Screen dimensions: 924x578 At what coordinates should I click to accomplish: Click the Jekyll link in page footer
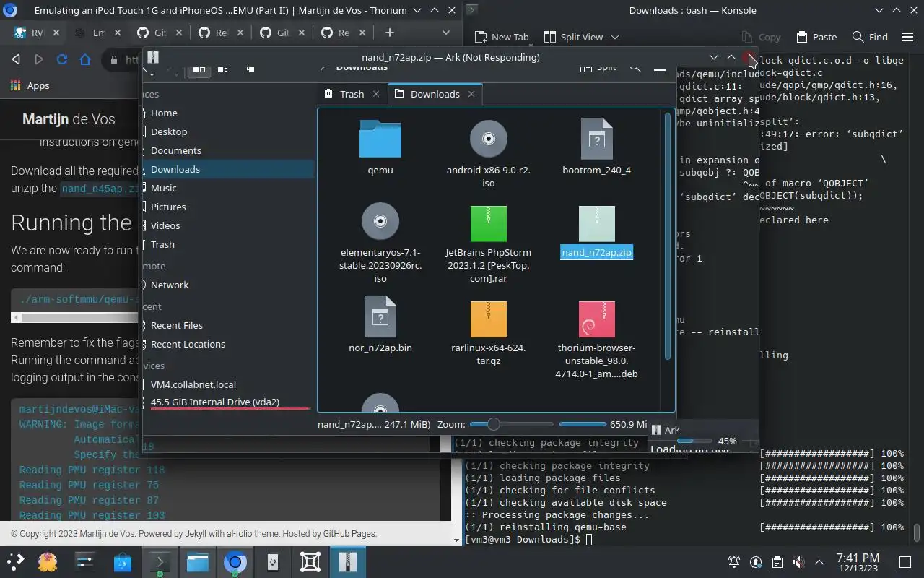pos(196,533)
